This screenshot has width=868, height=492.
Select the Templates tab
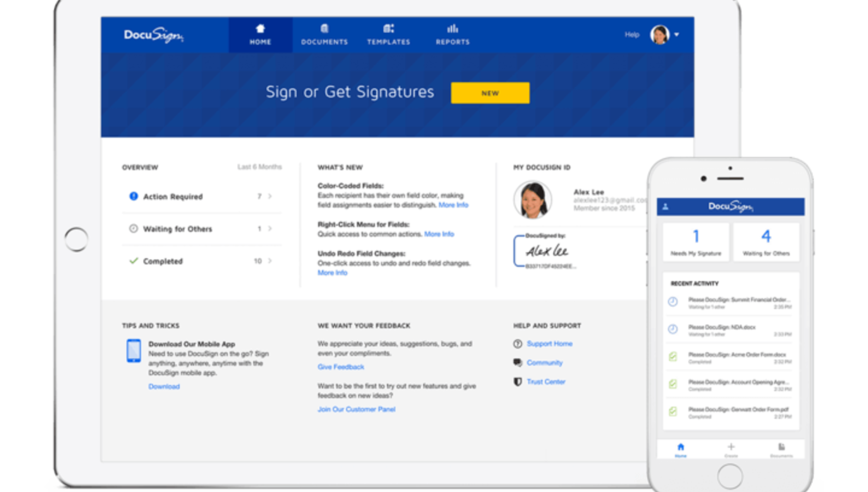coord(388,35)
